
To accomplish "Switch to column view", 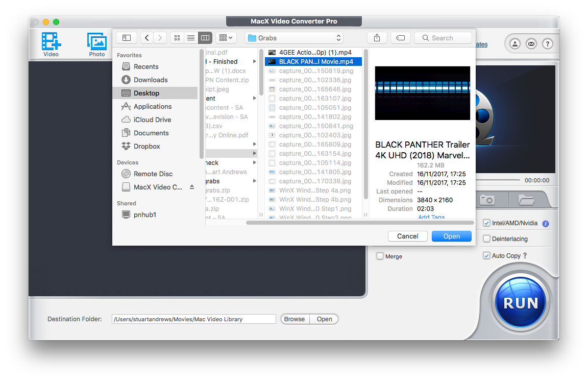I will [x=205, y=38].
